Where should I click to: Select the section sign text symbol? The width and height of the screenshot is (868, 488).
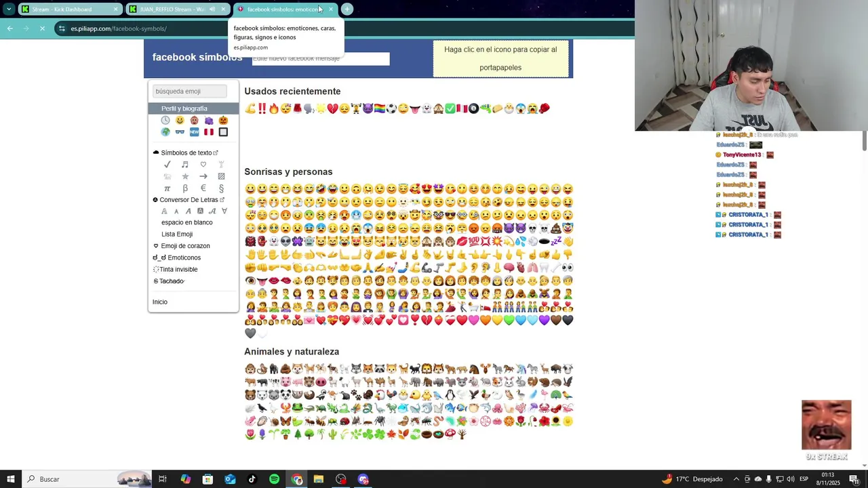click(x=221, y=188)
